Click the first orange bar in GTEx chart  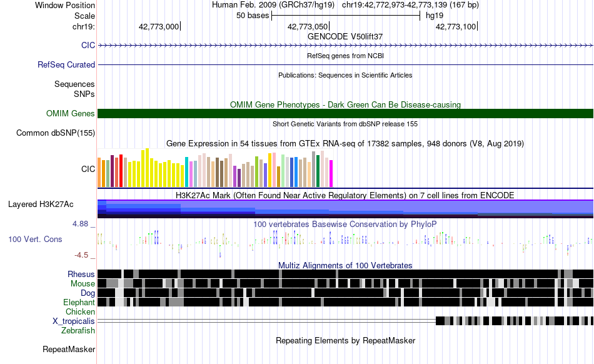pos(99,173)
